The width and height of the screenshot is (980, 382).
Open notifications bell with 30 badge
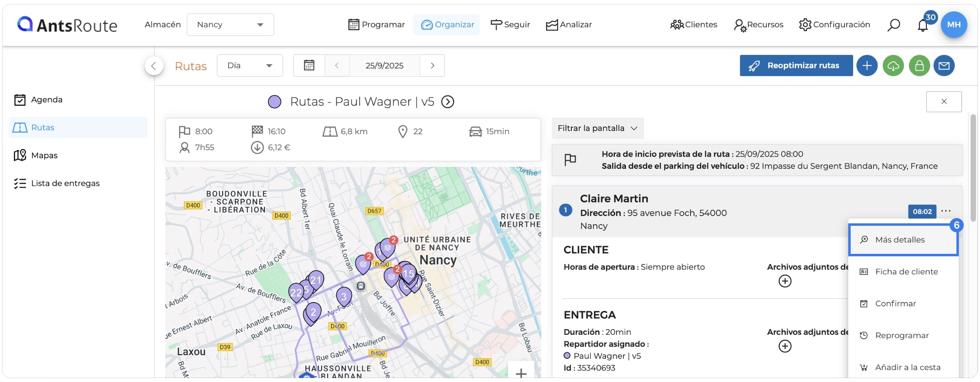[923, 24]
